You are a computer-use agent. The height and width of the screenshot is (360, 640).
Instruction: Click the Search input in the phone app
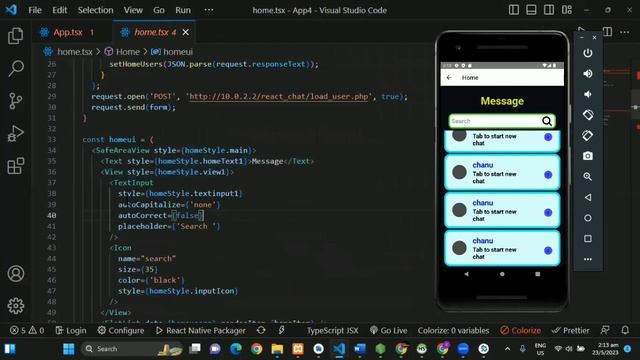click(x=495, y=121)
